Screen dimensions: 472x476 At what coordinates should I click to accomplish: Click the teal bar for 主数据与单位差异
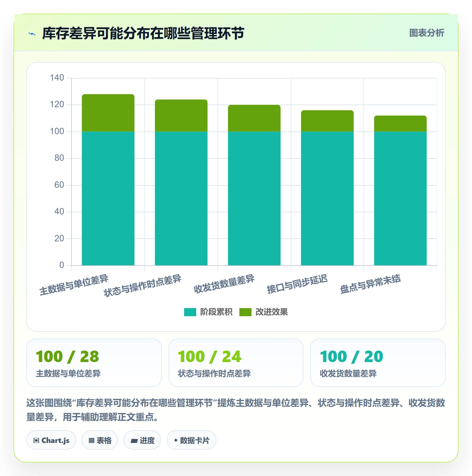point(108,198)
